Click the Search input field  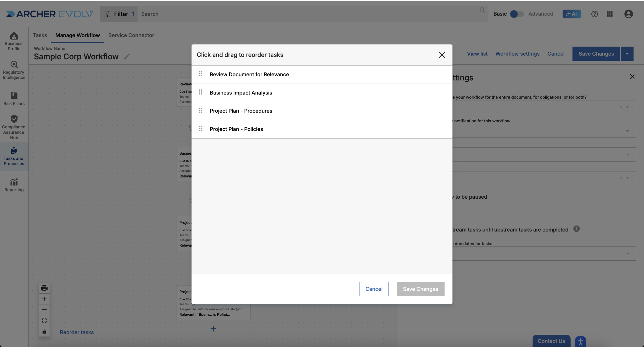309,14
